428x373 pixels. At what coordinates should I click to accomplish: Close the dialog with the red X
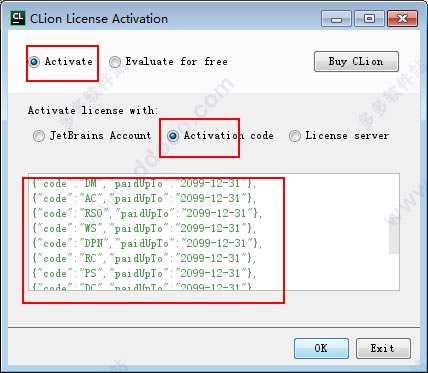[402, 19]
